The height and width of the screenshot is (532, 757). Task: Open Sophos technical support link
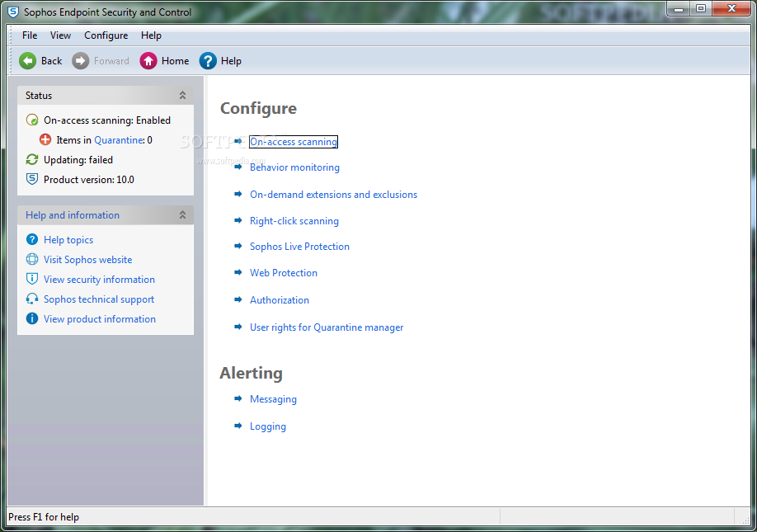[x=99, y=299]
